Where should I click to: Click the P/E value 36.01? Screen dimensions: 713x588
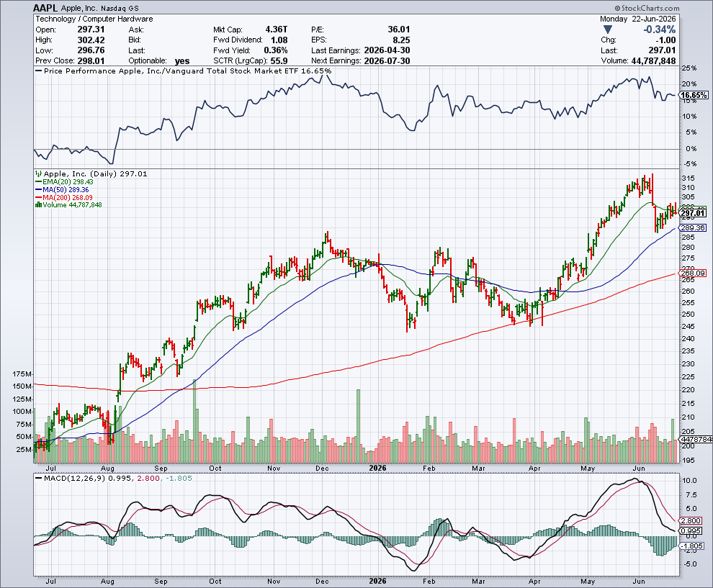click(x=399, y=30)
